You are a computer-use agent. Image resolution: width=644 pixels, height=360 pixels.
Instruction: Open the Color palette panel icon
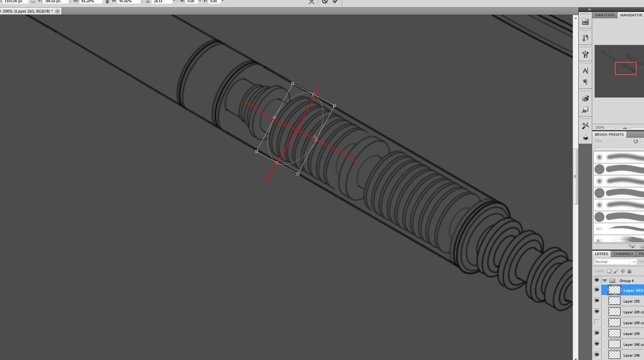pos(585,98)
